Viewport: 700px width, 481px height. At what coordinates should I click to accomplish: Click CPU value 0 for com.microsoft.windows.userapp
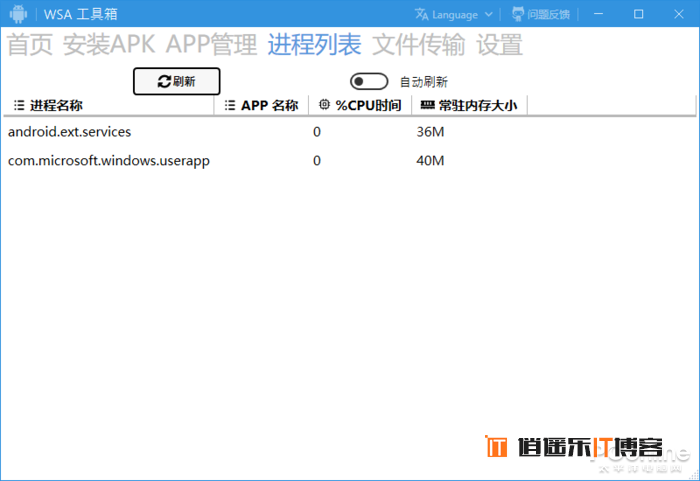(x=317, y=160)
